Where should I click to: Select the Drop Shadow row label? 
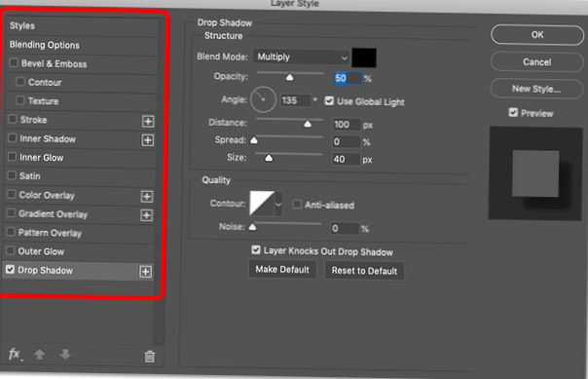pos(46,270)
